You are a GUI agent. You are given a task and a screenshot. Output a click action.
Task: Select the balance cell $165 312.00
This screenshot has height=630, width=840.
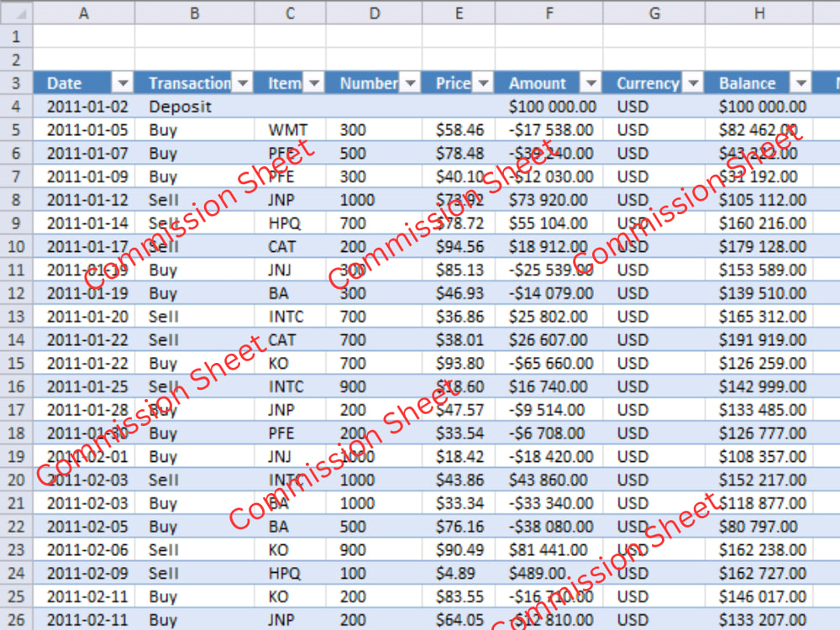[x=759, y=317]
